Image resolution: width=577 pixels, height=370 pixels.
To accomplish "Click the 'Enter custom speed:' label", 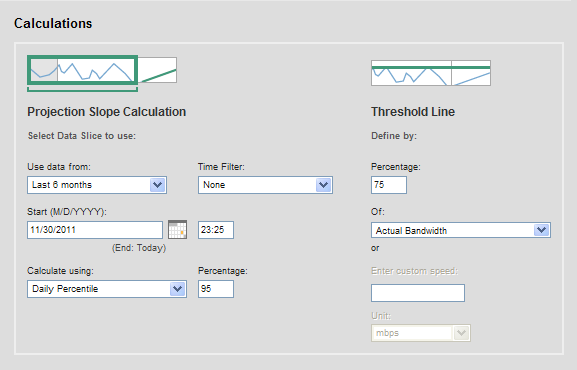I will pos(414,271).
